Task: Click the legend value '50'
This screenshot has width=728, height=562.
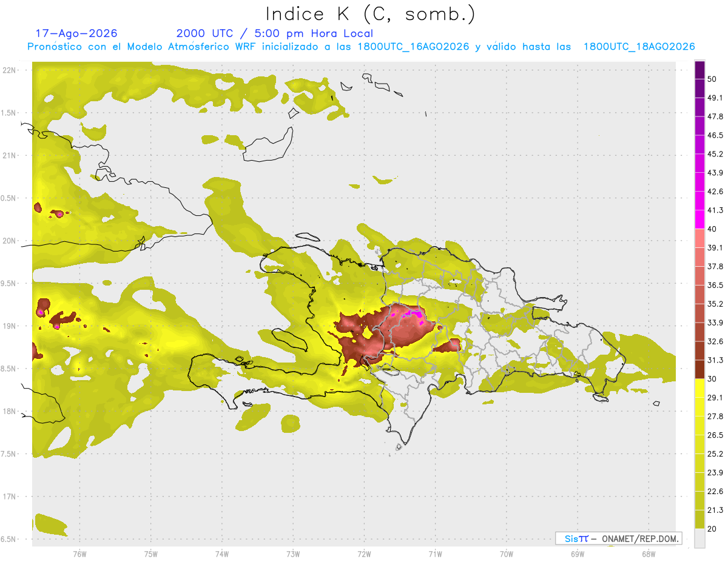Action: 713,79
